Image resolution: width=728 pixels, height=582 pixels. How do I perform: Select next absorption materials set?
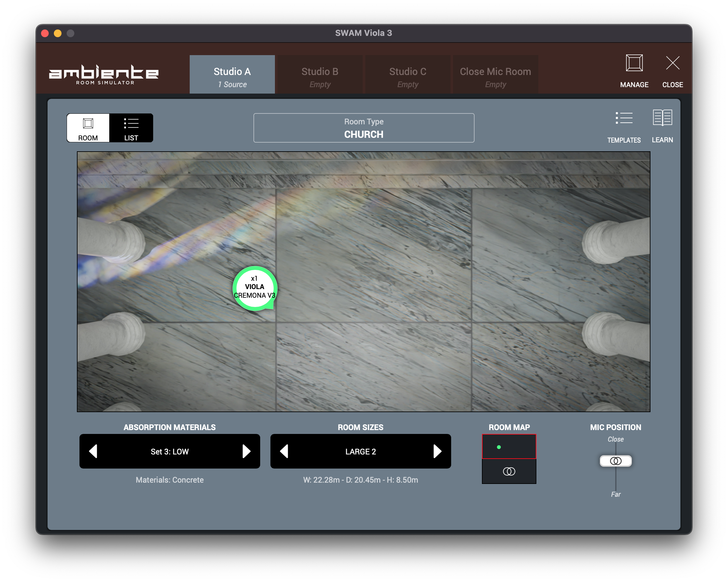pyautogui.click(x=246, y=451)
